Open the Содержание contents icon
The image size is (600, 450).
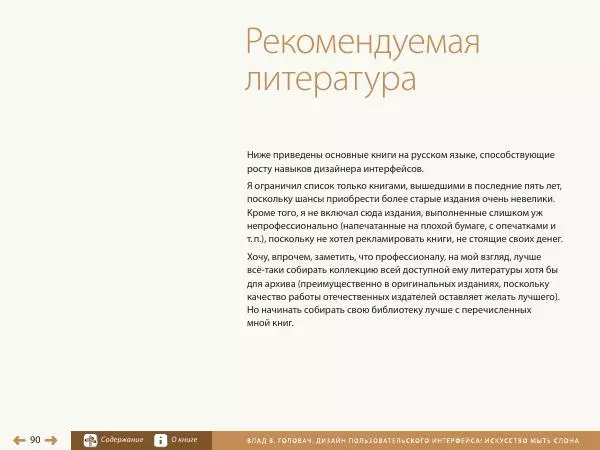(x=91, y=440)
